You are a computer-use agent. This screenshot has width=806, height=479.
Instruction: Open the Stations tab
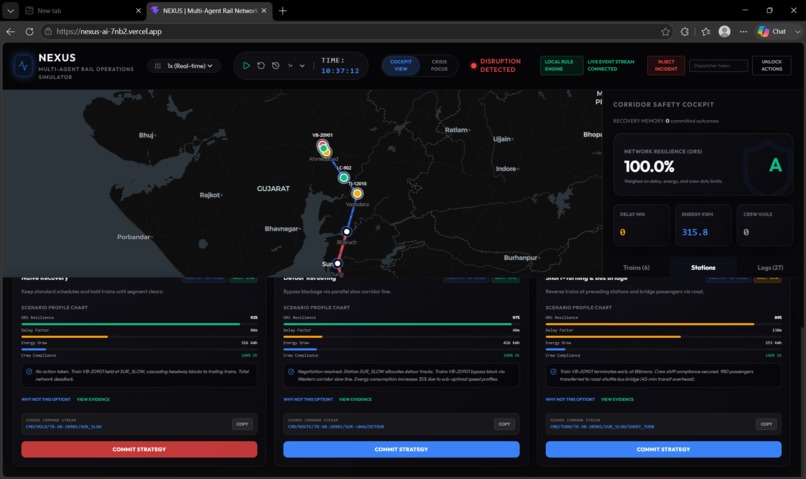(x=703, y=268)
